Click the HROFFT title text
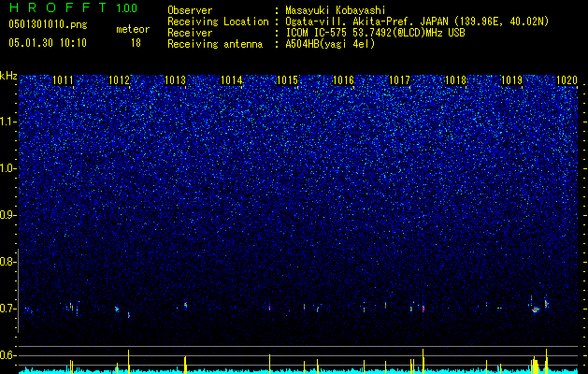 58,7
